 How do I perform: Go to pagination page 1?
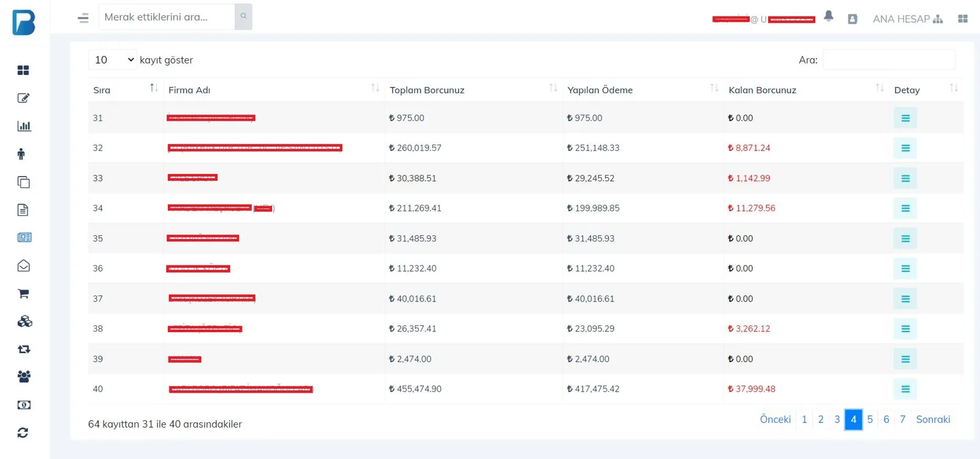(804, 419)
